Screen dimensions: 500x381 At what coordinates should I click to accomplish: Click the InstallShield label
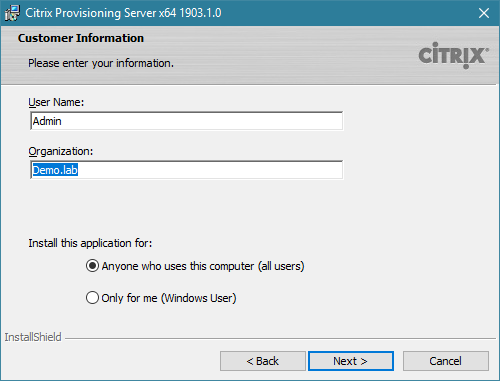tap(33, 337)
